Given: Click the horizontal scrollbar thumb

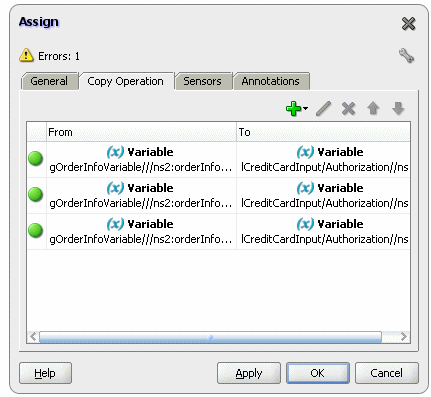Looking at the screenshot, I should pyautogui.click(x=210, y=337).
